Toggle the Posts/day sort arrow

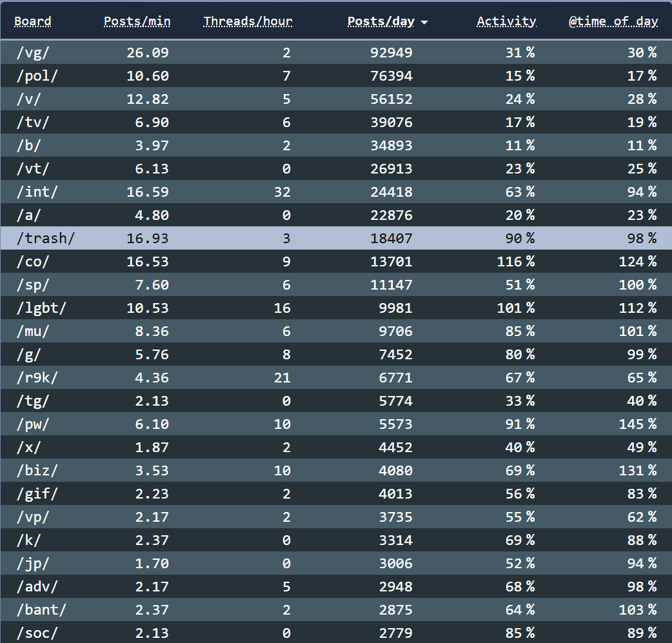[x=424, y=23]
